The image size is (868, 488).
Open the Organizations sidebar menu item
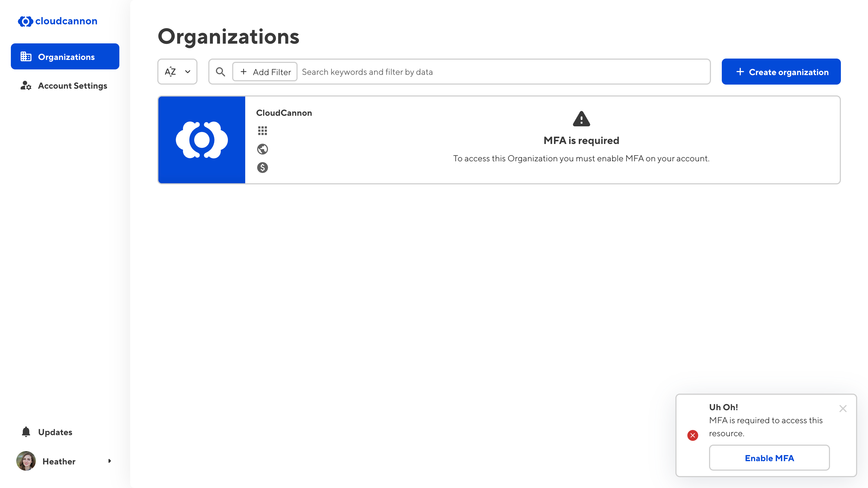click(x=65, y=56)
